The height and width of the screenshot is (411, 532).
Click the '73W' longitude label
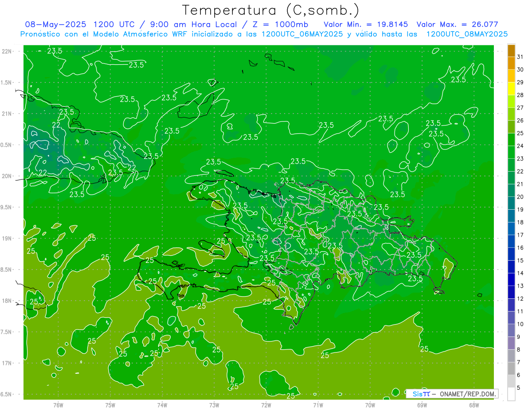coord(214,404)
